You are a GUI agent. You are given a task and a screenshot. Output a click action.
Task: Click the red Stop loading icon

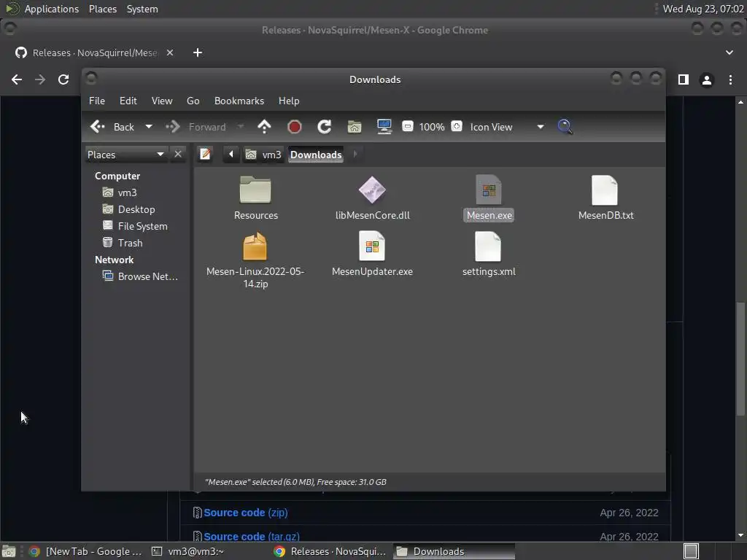295,127
